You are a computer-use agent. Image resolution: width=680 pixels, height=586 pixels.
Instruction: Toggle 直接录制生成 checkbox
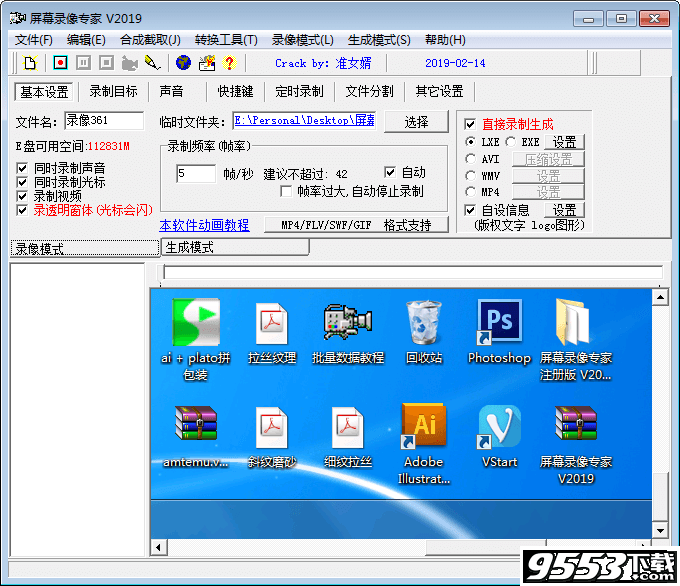(x=470, y=124)
